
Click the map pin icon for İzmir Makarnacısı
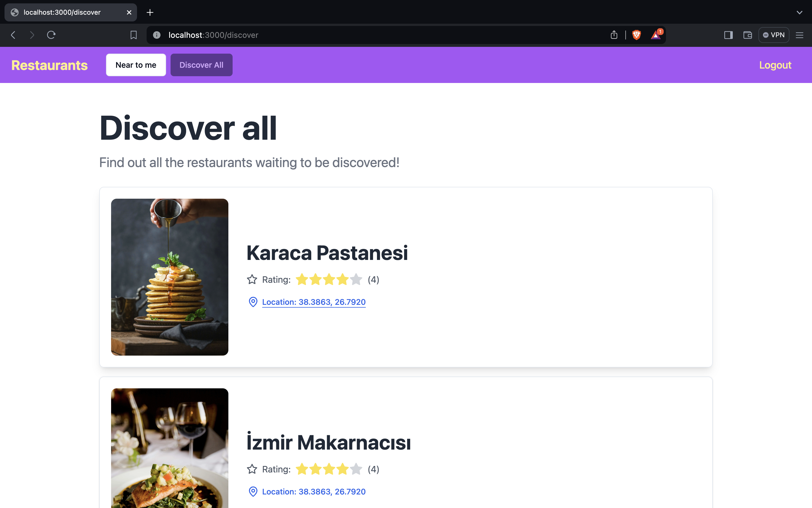(253, 492)
